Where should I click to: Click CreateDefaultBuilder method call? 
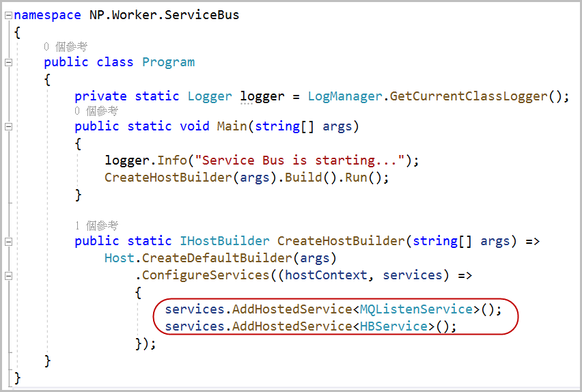coord(217,258)
